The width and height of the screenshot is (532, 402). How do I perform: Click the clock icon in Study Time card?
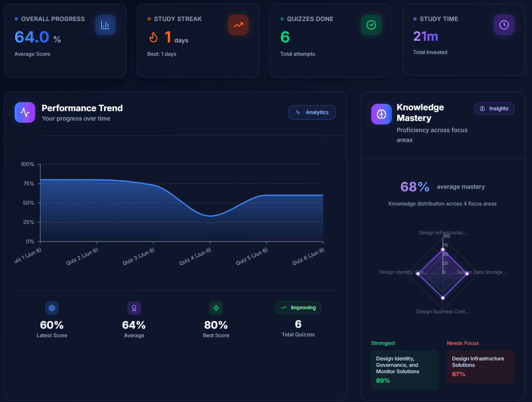[x=504, y=25]
